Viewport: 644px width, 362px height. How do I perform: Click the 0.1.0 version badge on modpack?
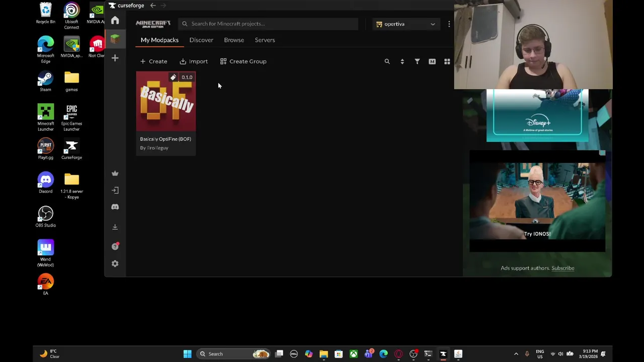point(187,77)
